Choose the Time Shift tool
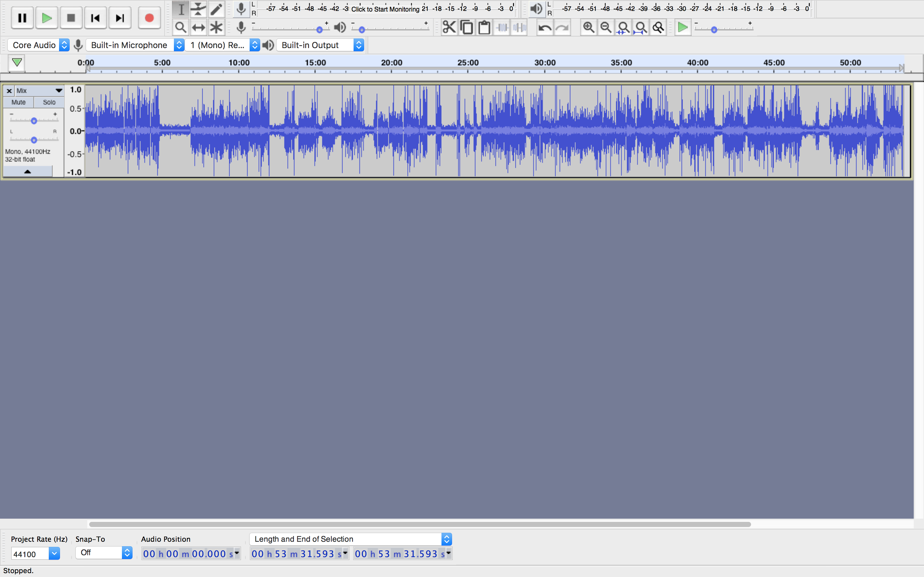 [x=199, y=28]
